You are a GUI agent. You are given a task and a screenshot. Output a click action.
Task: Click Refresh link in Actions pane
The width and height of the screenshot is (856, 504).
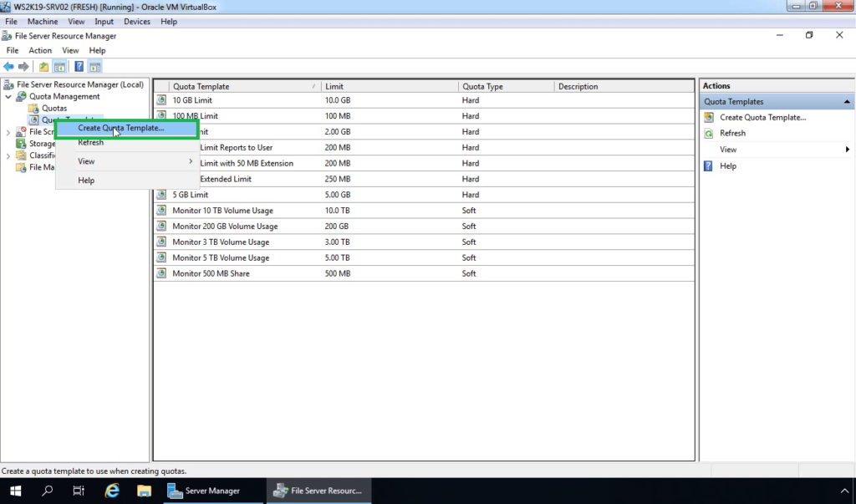tap(732, 133)
